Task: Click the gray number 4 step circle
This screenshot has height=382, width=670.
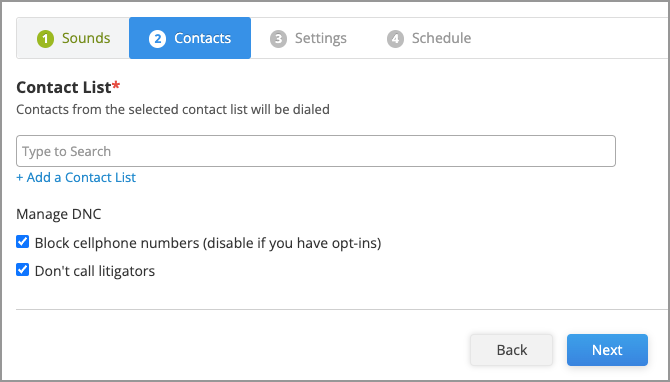Action: [x=395, y=38]
